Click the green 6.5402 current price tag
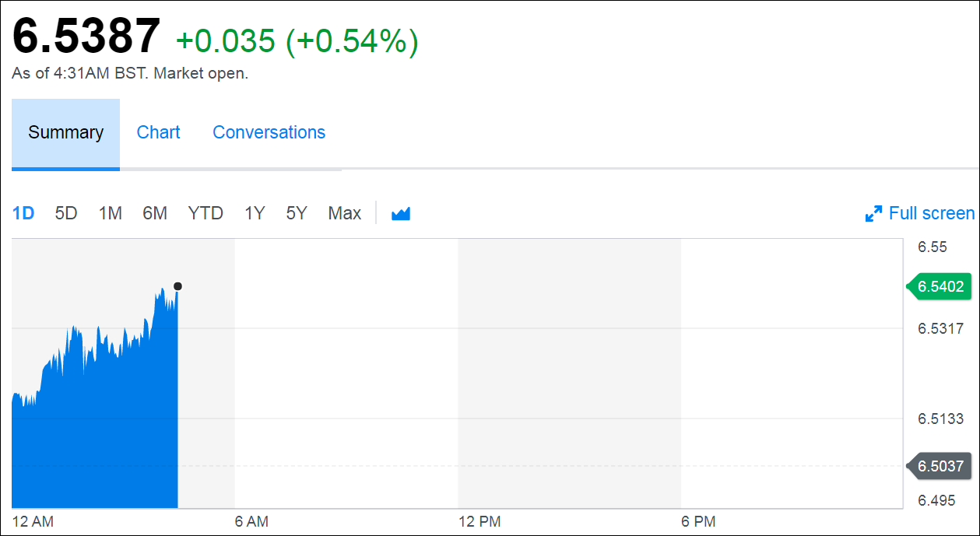This screenshot has height=536, width=980. click(x=940, y=287)
